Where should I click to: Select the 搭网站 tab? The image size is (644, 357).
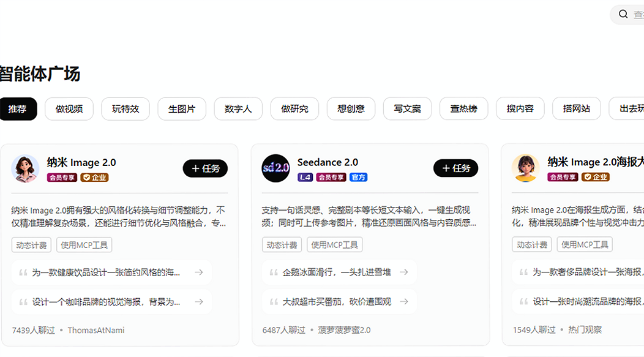pyautogui.click(x=576, y=109)
